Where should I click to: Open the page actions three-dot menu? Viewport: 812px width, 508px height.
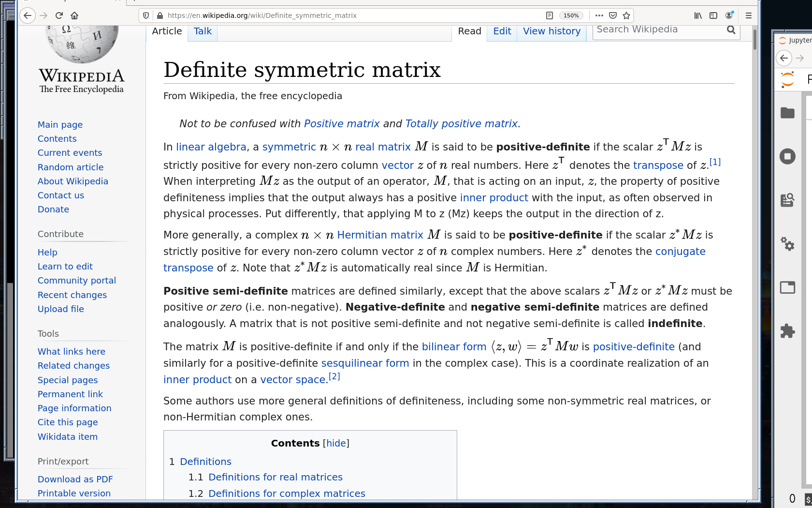599,15
